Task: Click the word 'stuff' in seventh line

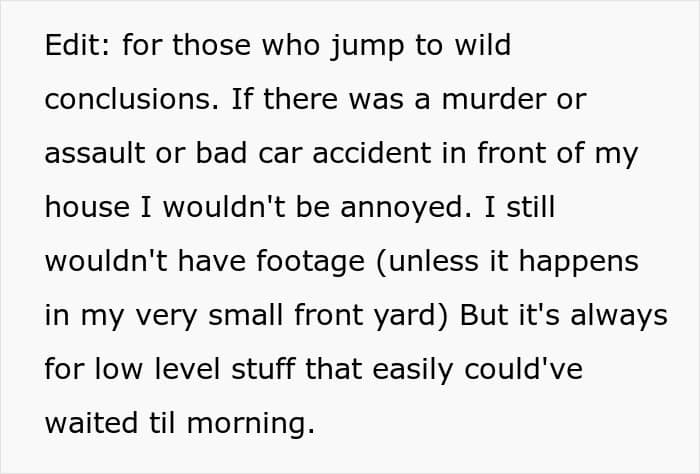Action: [263, 369]
